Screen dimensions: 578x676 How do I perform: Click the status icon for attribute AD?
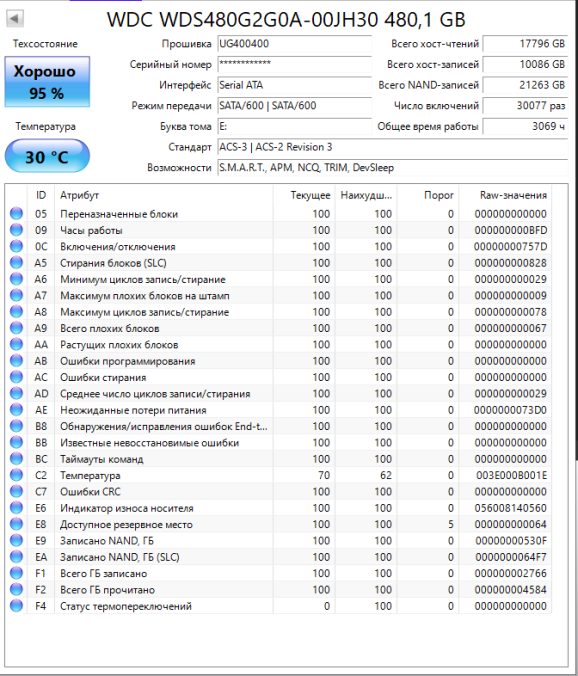coord(16,394)
